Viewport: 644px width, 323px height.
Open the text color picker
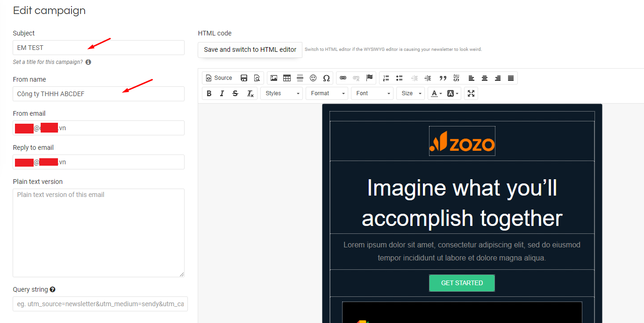pyautogui.click(x=436, y=93)
